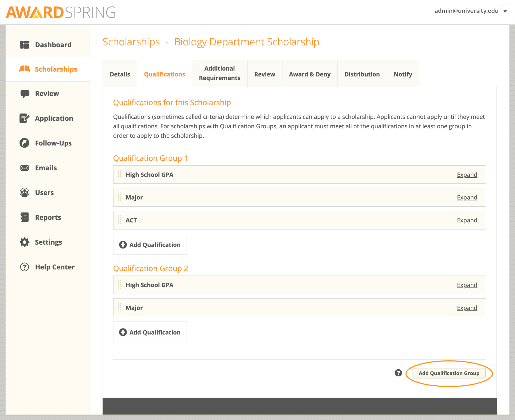Click the Users person icon in sidebar
Screen dimensions: 515x420
coord(24,192)
